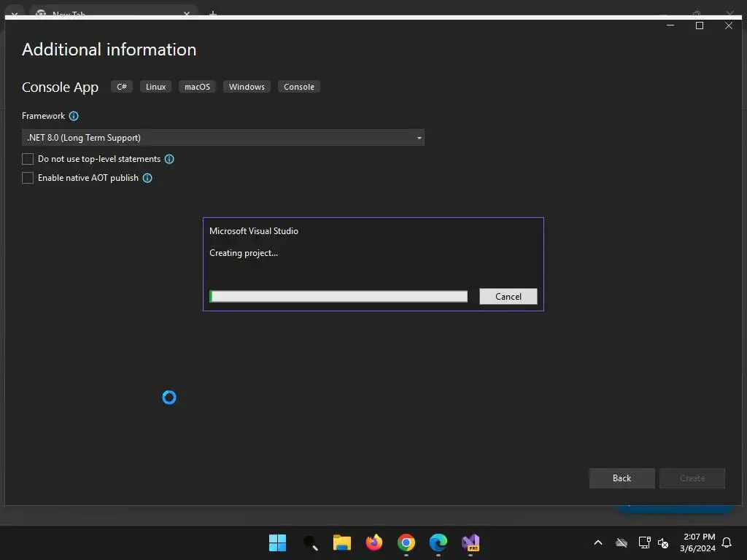Switch to Google Chrome in the taskbar
Viewport: 747px width, 560px height.
406,542
